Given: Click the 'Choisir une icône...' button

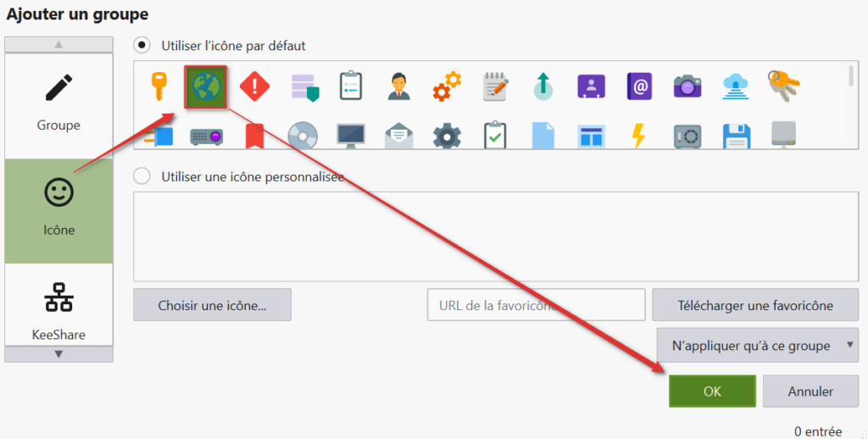Looking at the screenshot, I should tap(212, 305).
